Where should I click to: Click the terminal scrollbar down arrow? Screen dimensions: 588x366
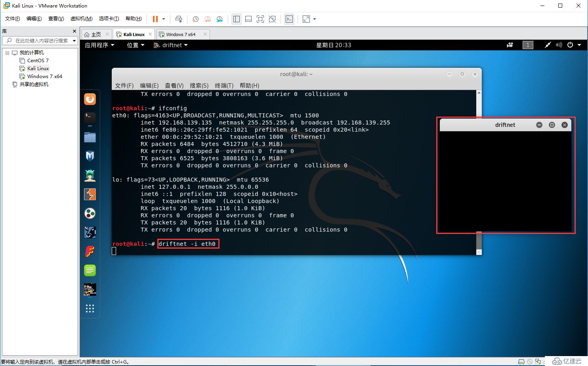[479, 252]
